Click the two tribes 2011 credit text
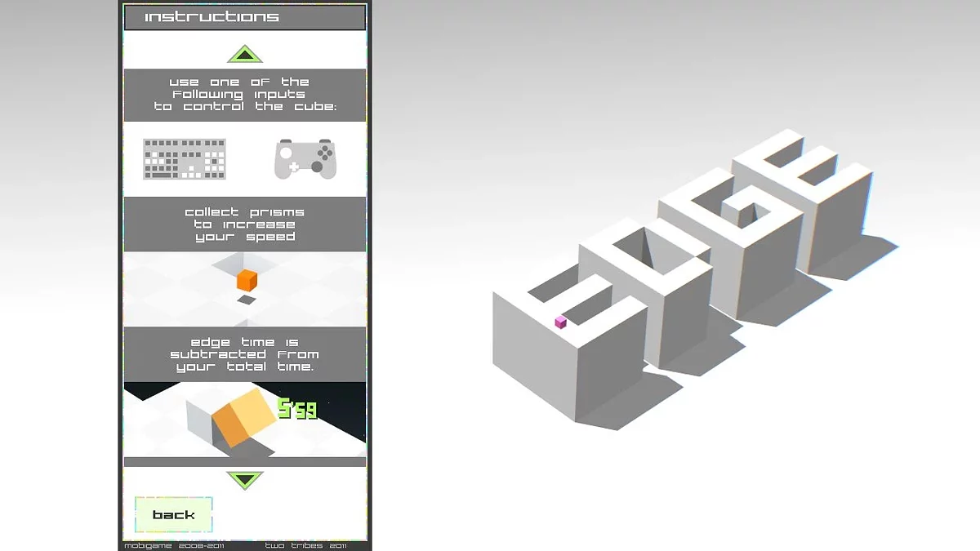980x551 pixels. coord(305,545)
